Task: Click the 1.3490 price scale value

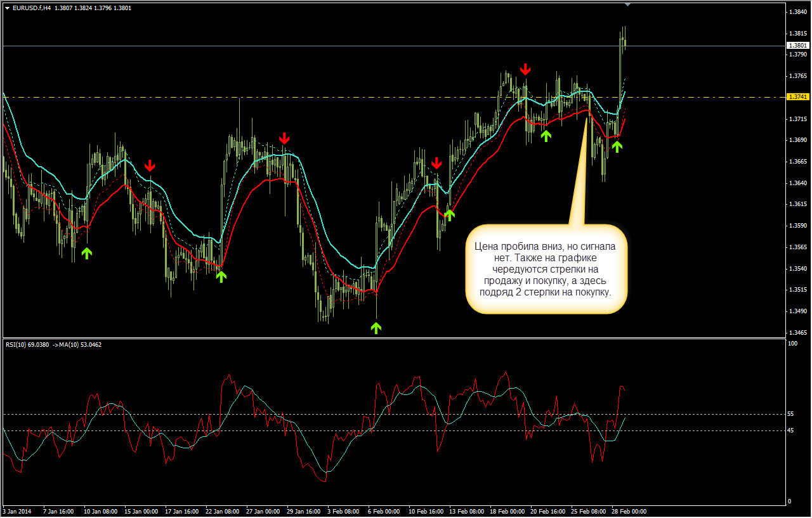Action: click(x=798, y=311)
